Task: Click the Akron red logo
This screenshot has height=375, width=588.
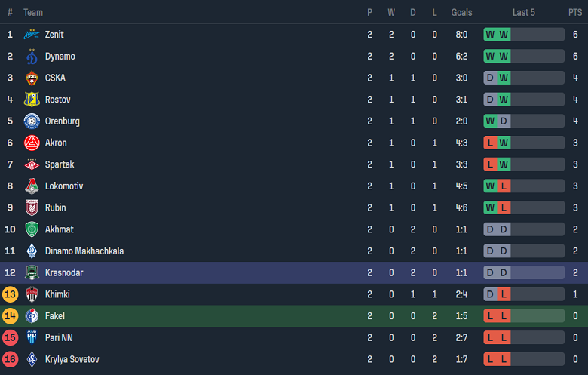Action: pos(32,143)
